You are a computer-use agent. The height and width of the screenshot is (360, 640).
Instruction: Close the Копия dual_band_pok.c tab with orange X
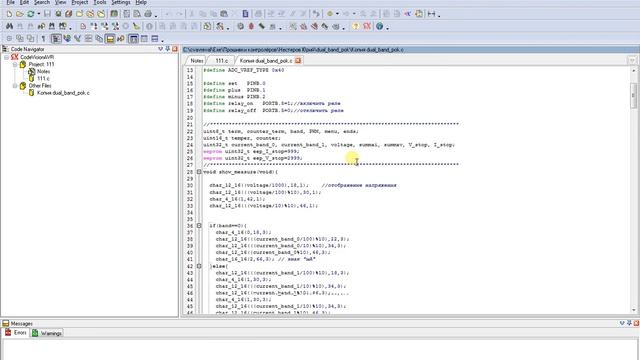point(298,60)
